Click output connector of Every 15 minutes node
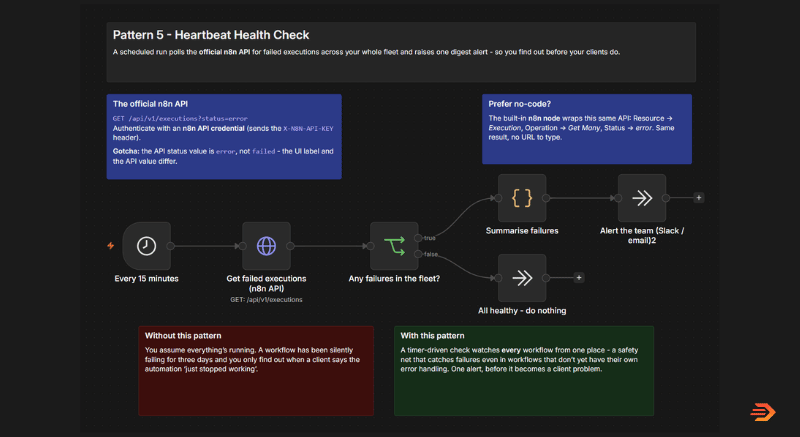800x437 pixels. [170, 246]
